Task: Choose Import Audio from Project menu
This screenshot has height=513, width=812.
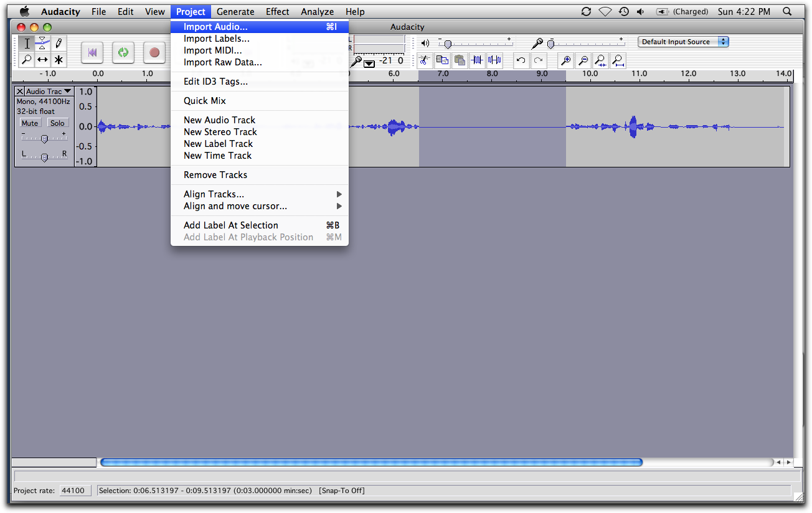Action: click(260, 27)
